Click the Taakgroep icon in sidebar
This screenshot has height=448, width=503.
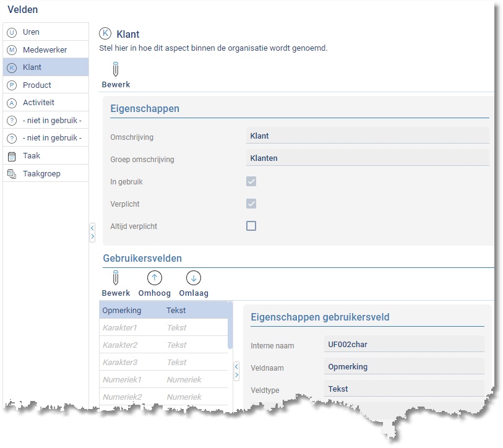[12, 174]
